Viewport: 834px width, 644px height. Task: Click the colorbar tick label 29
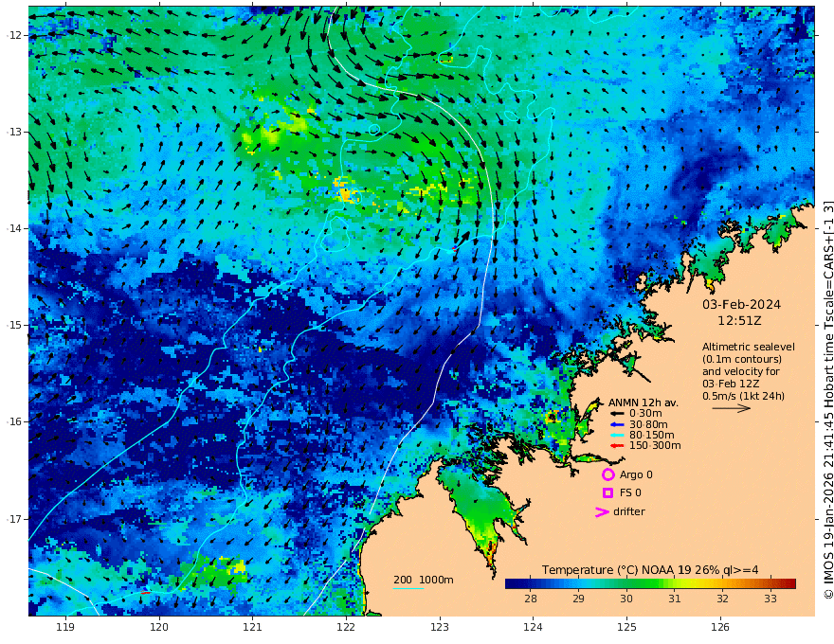[x=578, y=599]
